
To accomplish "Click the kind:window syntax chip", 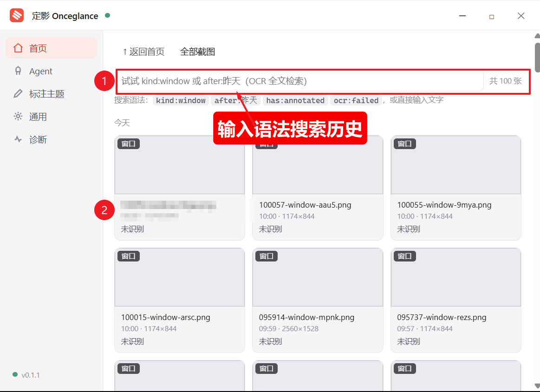I will 181,100.
